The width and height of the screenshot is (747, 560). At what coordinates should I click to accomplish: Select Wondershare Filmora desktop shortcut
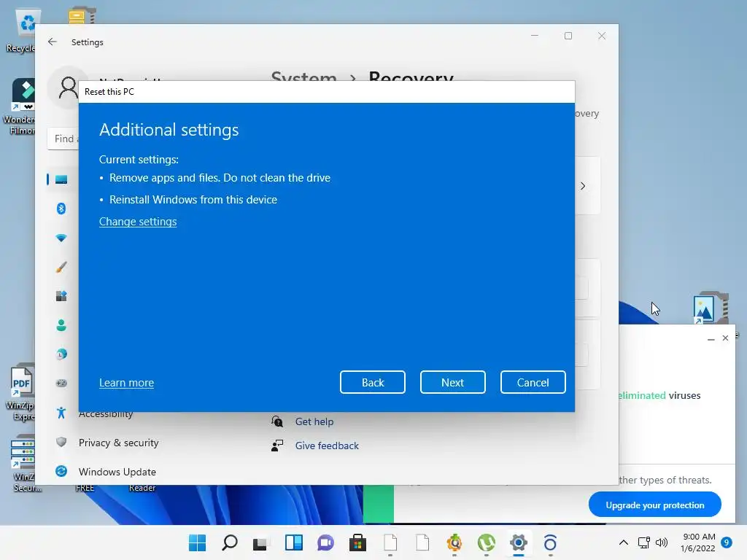click(x=20, y=106)
